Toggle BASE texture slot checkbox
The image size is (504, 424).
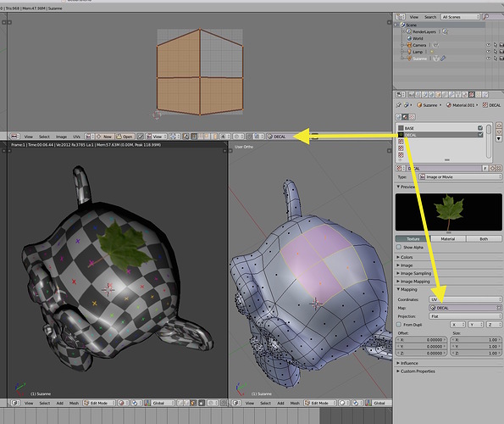click(x=480, y=128)
